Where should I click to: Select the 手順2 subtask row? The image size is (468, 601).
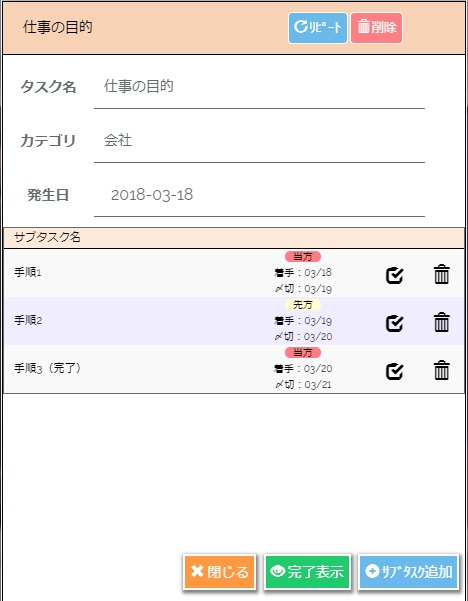click(x=234, y=321)
